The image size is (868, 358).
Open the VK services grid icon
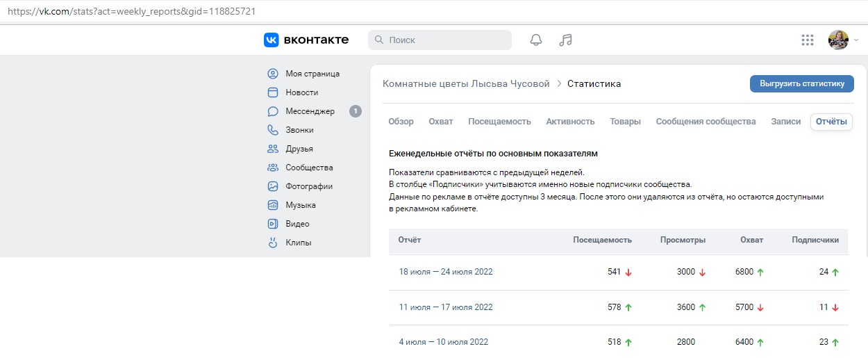[x=807, y=40]
